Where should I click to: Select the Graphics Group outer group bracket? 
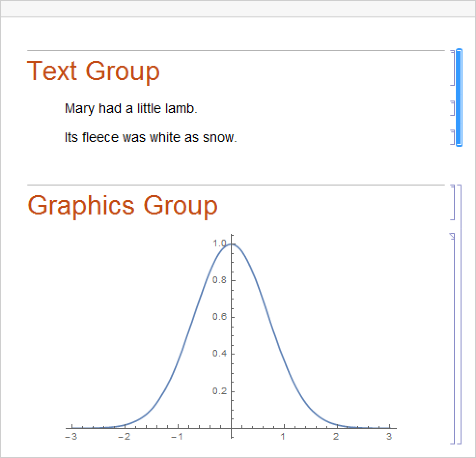(x=460, y=314)
